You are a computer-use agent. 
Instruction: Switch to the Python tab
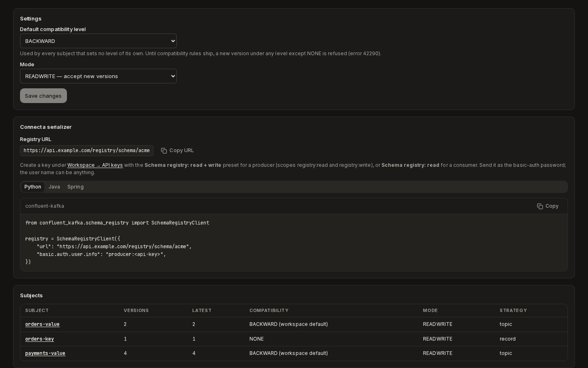(x=33, y=187)
